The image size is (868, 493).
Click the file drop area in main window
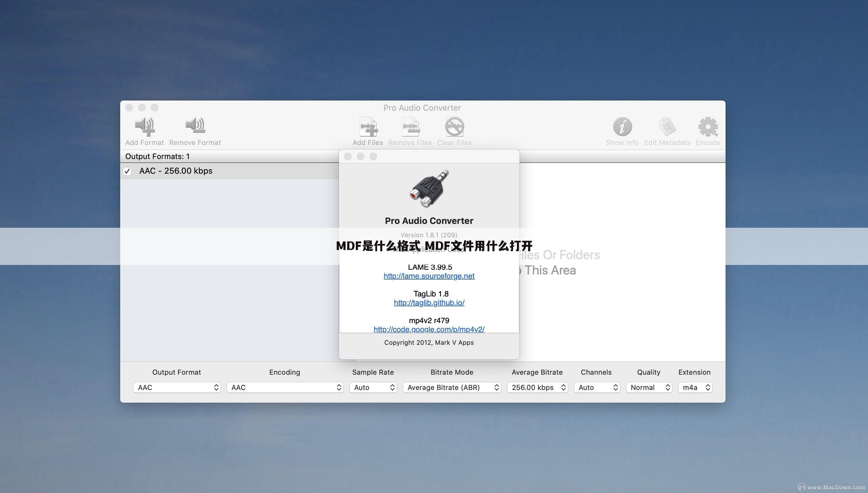pos(622,262)
